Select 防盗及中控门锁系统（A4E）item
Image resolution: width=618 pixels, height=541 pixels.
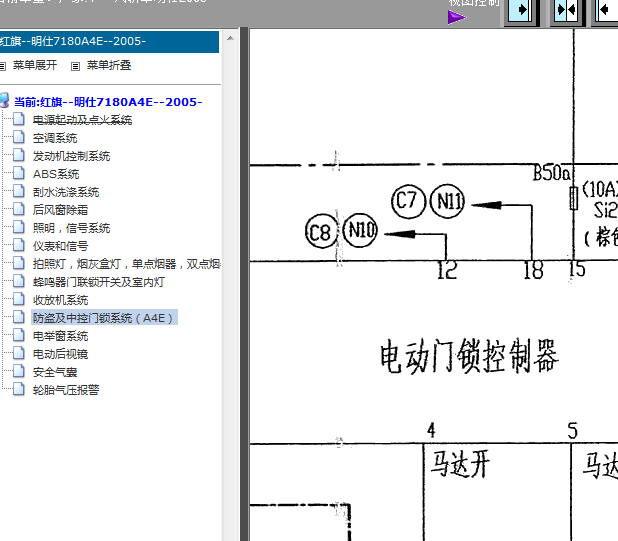pyautogui.click(x=104, y=318)
